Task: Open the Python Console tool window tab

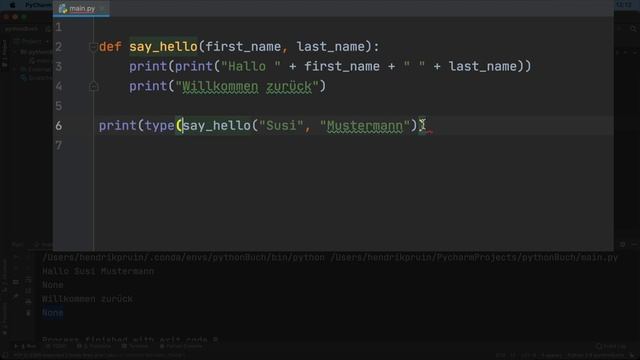Action: [181, 346]
